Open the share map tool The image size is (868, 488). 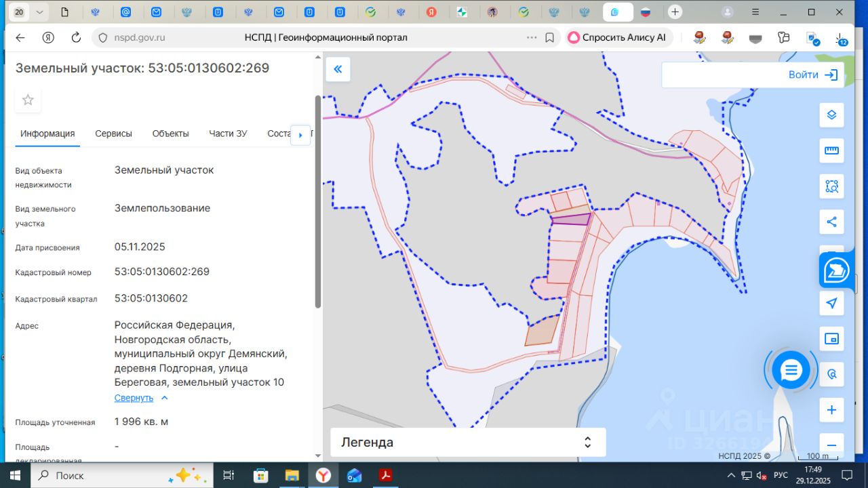tap(831, 221)
